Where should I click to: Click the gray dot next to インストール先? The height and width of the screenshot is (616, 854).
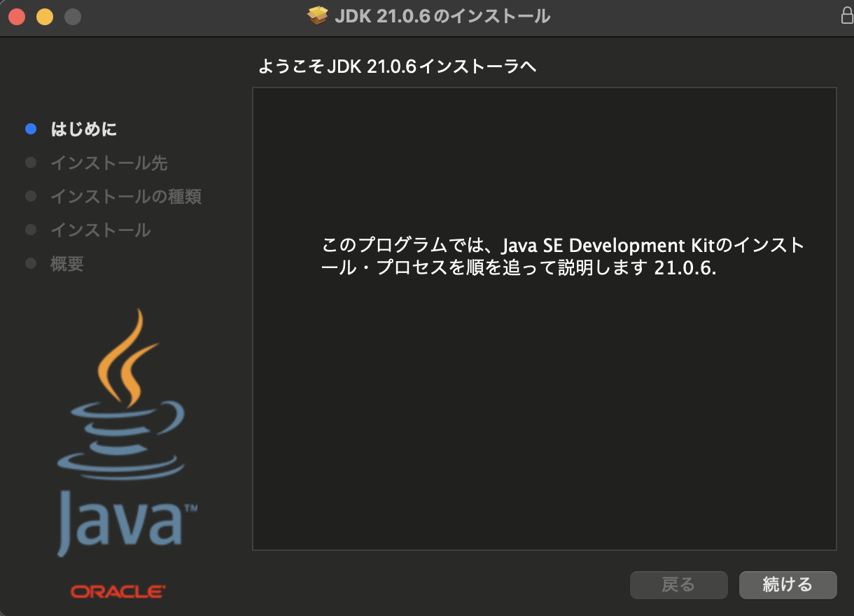30,162
